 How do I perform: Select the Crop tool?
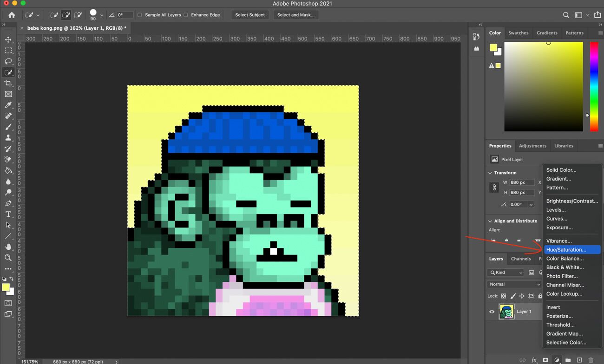pos(8,83)
